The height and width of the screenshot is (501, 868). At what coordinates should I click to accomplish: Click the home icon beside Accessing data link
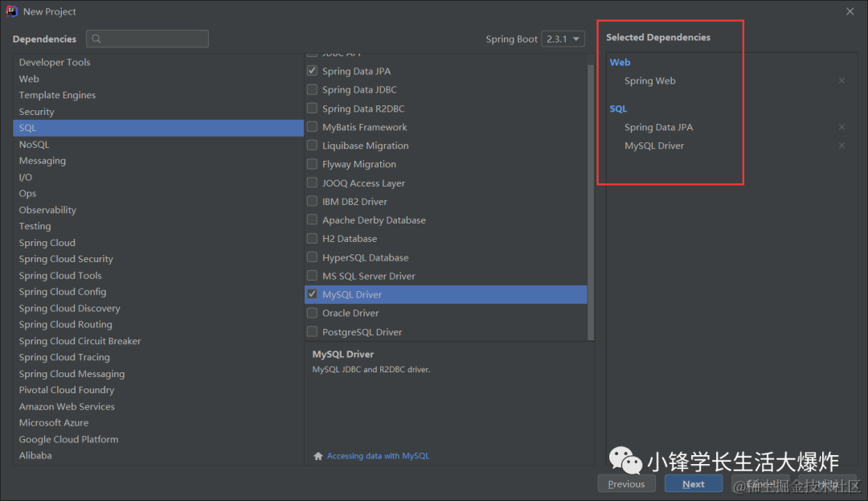(317, 456)
